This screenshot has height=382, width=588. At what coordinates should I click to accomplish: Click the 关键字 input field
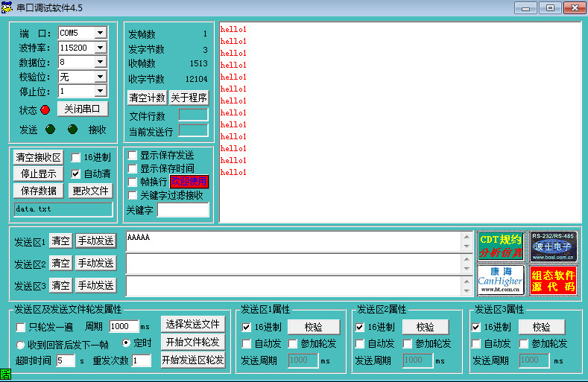183,210
